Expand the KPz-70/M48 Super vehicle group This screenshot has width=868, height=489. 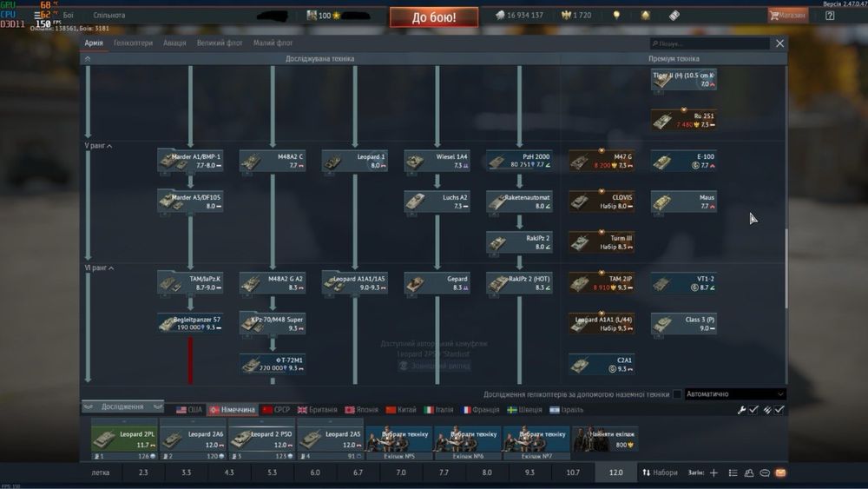pyautogui.click(x=273, y=323)
